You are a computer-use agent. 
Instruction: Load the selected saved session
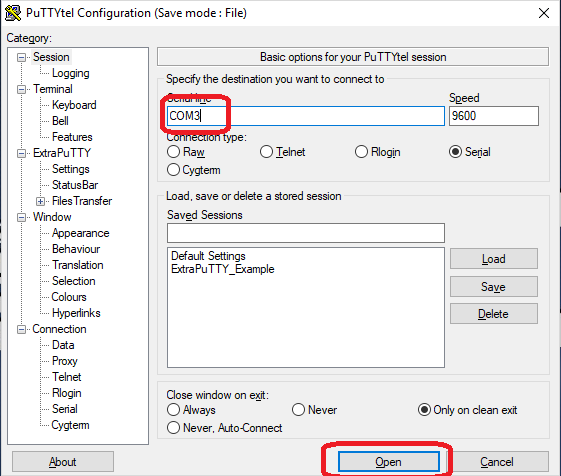click(x=493, y=258)
